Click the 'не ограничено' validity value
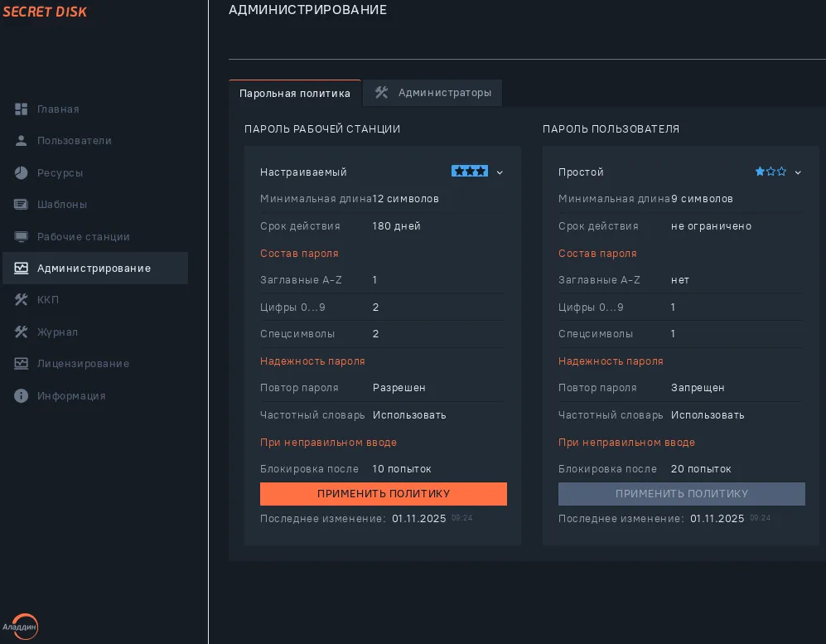This screenshot has width=826, height=644. (x=711, y=226)
